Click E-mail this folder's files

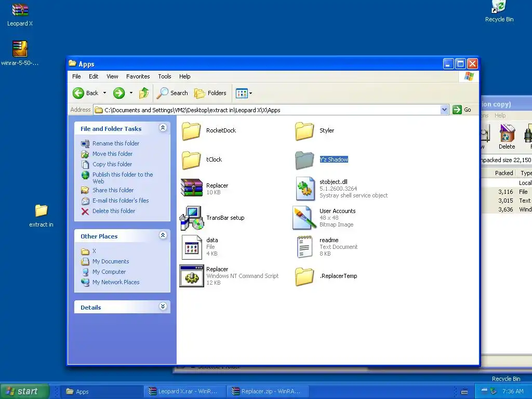pyautogui.click(x=121, y=201)
